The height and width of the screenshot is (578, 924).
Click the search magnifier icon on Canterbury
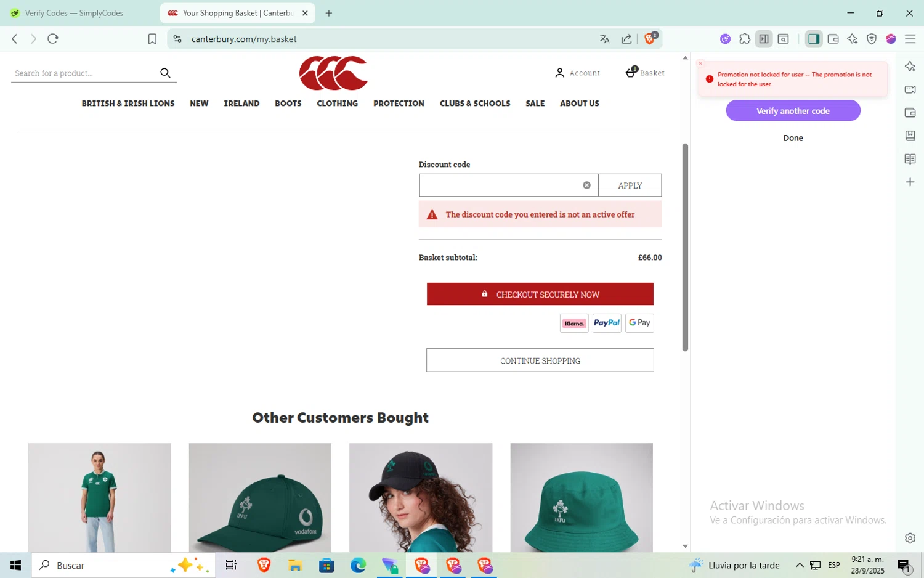coord(165,73)
